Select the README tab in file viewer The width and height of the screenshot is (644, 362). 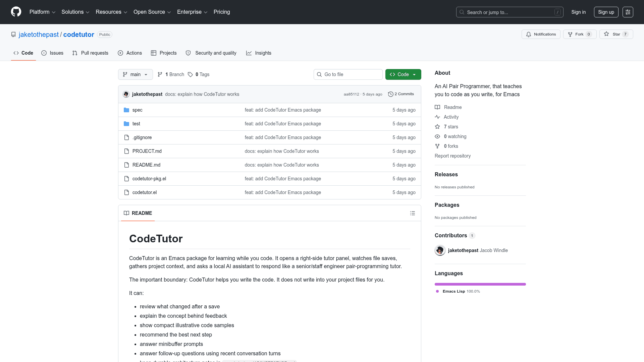(x=138, y=213)
